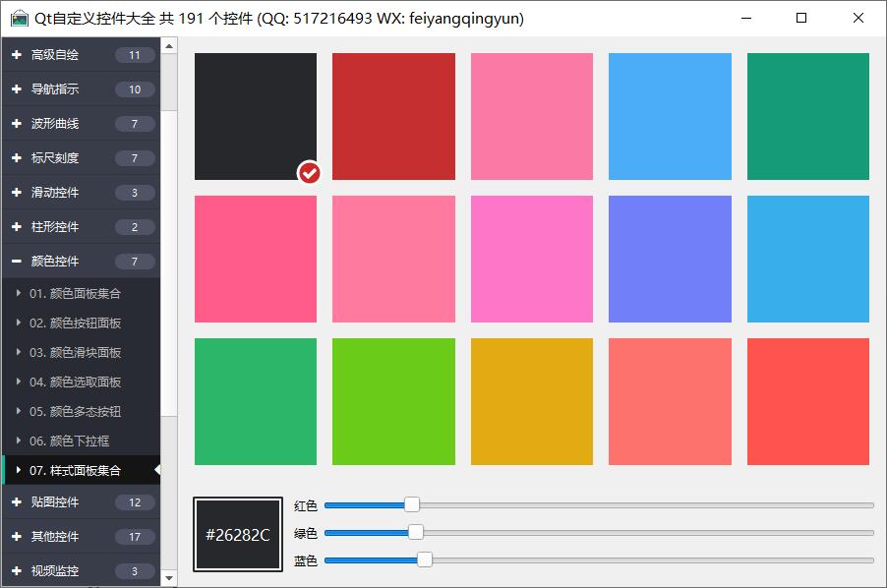Click the plus icon beside 波形曲线
This screenshot has height=588, width=887.
point(17,124)
